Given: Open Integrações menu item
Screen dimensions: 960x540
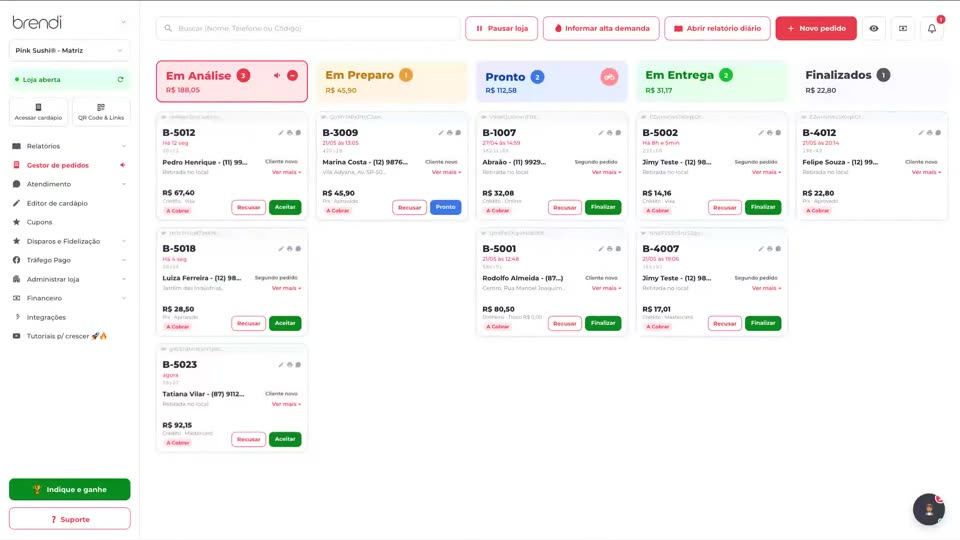Looking at the screenshot, I should click(x=46, y=317).
